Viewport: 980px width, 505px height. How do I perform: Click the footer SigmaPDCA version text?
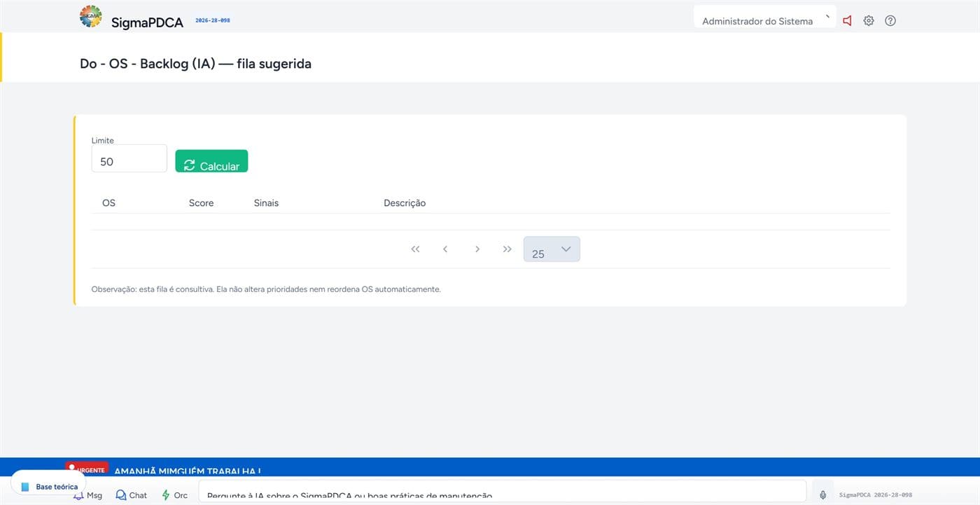pos(875,495)
